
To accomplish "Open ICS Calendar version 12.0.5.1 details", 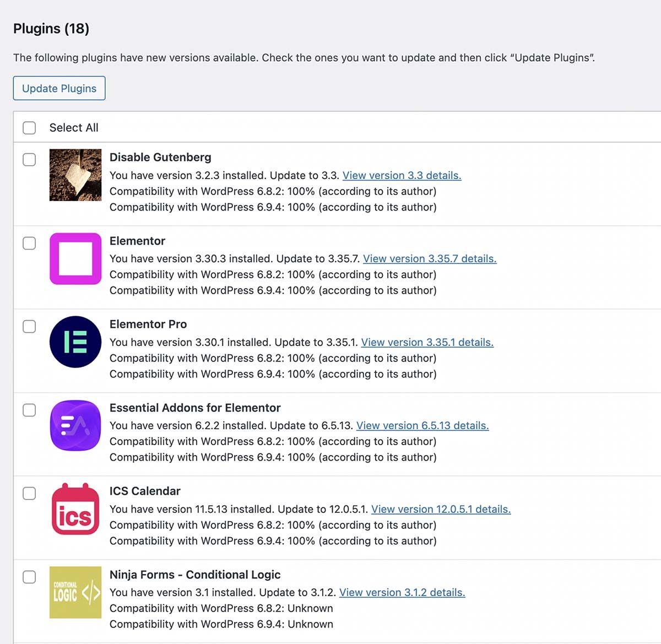I will pyautogui.click(x=441, y=509).
